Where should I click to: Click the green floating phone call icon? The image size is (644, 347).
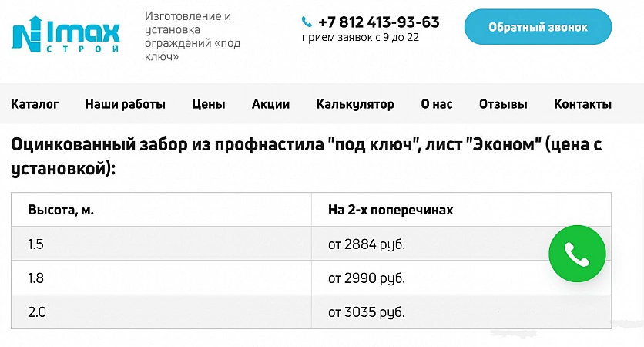(x=577, y=254)
